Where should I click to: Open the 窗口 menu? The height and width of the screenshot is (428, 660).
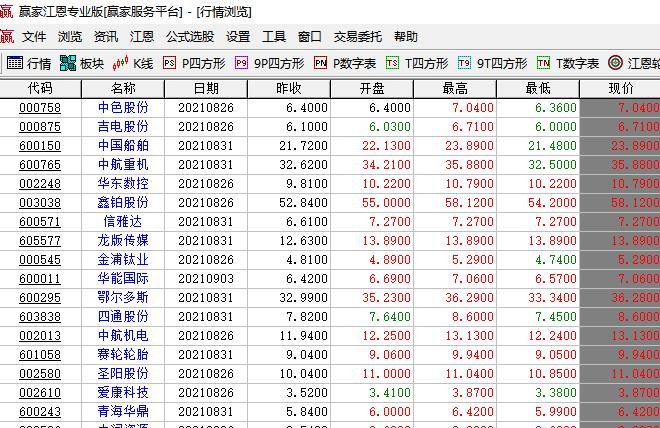(309, 37)
